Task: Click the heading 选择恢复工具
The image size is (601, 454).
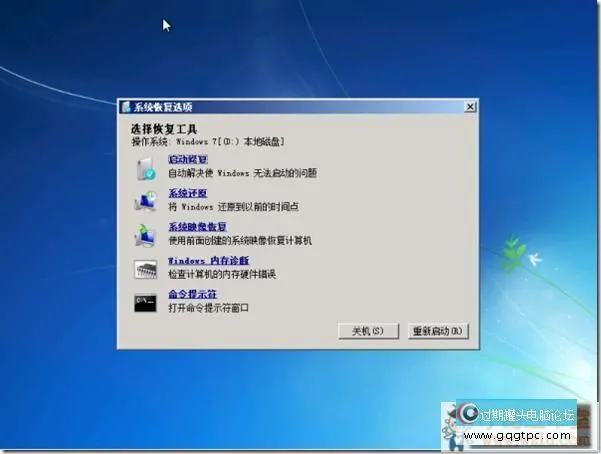Action: pyautogui.click(x=164, y=129)
